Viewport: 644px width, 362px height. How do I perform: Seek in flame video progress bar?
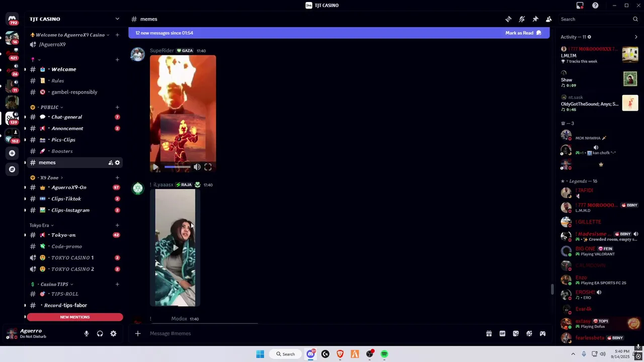pos(178,167)
